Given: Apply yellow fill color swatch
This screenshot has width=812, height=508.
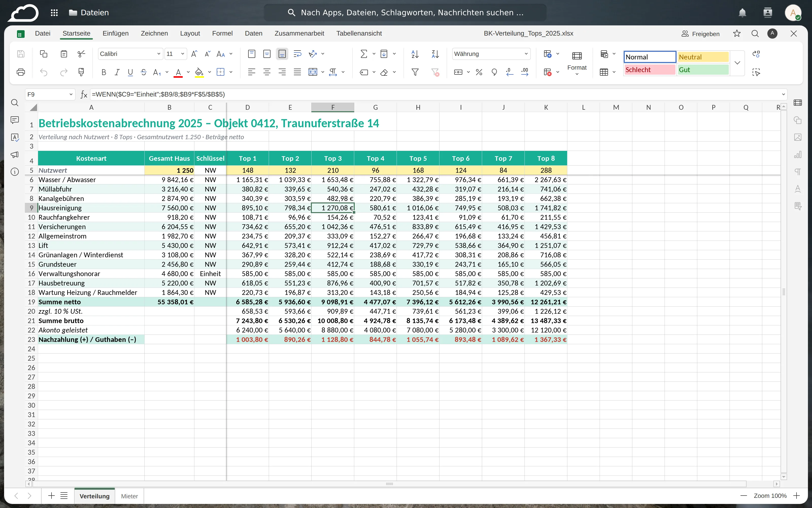Looking at the screenshot, I should pos(199,72).
